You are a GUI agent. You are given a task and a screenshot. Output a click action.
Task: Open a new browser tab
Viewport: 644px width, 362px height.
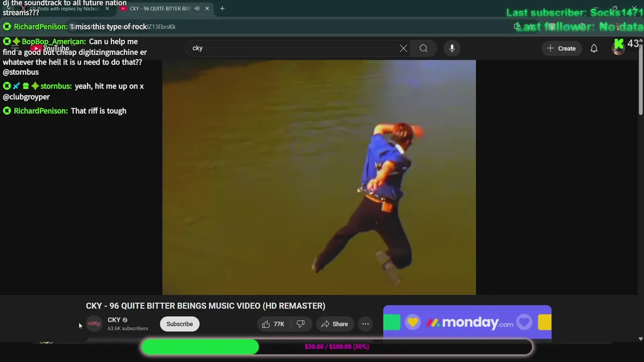[222, 9]
